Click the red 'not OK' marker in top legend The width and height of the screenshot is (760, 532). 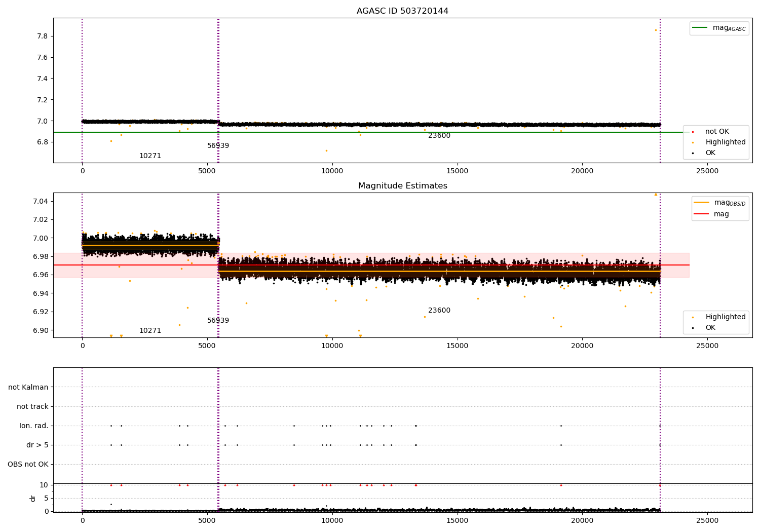(x=693, y=132)
